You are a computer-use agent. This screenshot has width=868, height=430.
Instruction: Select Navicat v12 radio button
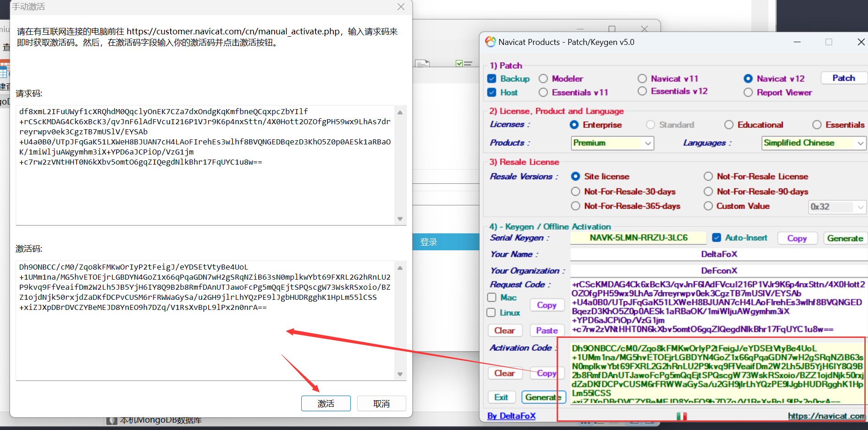tap(748, 78)
